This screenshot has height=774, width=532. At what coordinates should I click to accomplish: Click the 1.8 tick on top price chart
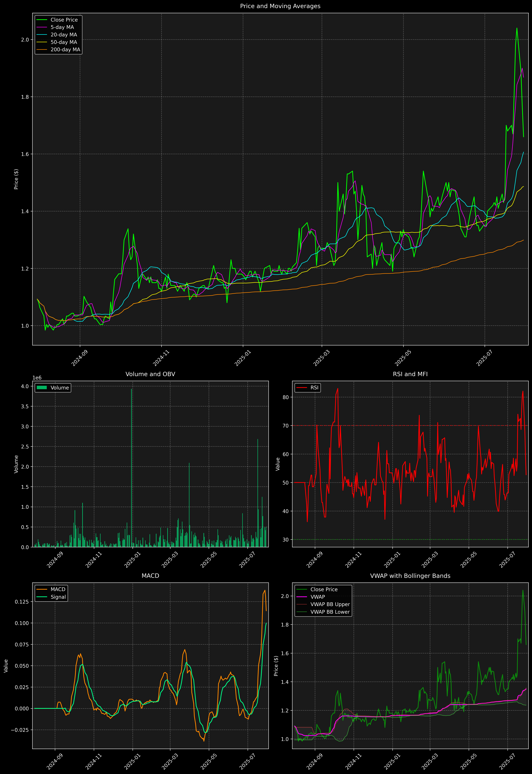click(25, 97)
